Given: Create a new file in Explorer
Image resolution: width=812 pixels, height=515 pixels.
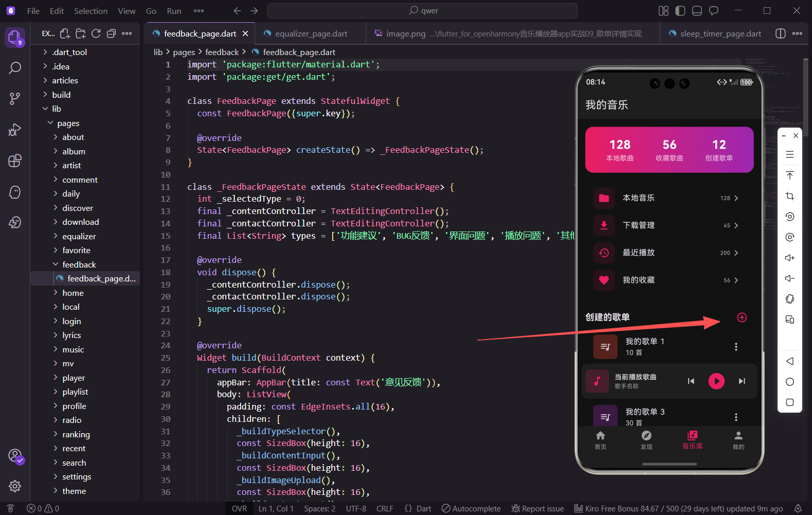Looking at the screenshot, I should pos(65,33).
